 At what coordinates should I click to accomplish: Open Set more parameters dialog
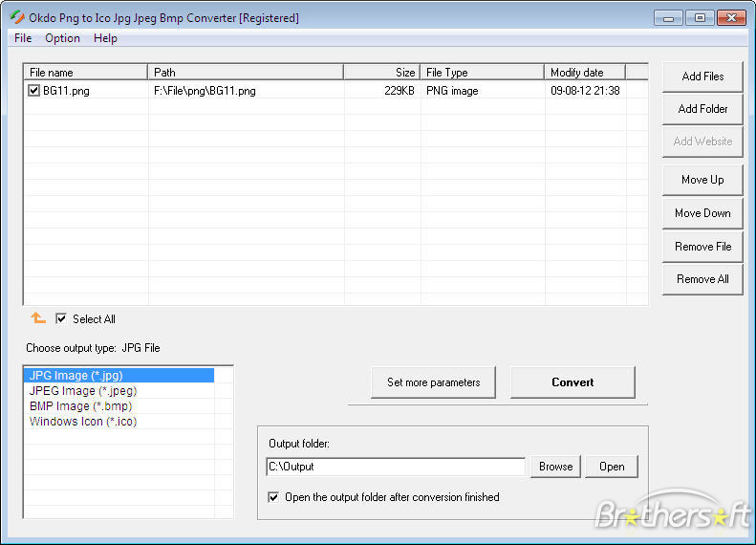coord(434,382)
